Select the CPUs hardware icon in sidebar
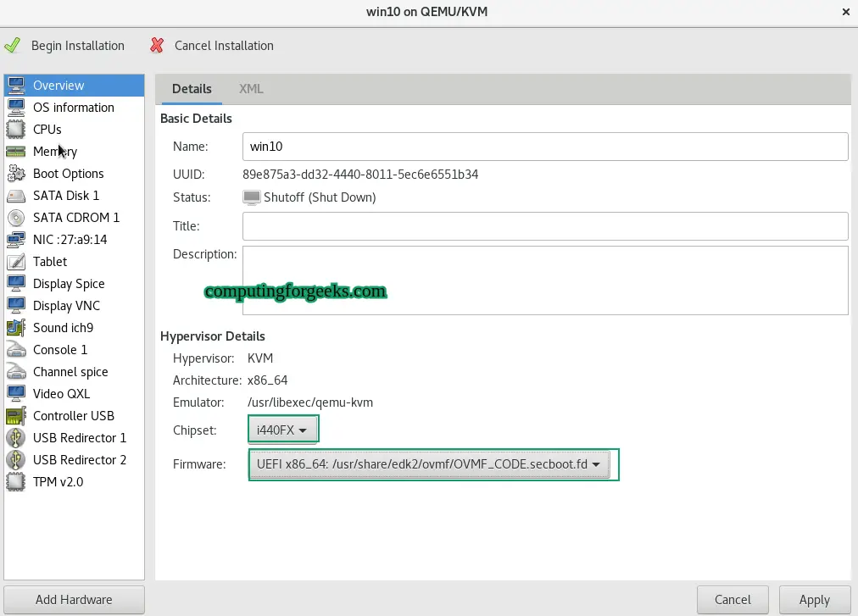Viewport: 858px width, 616px height. [x=17, y=130]
